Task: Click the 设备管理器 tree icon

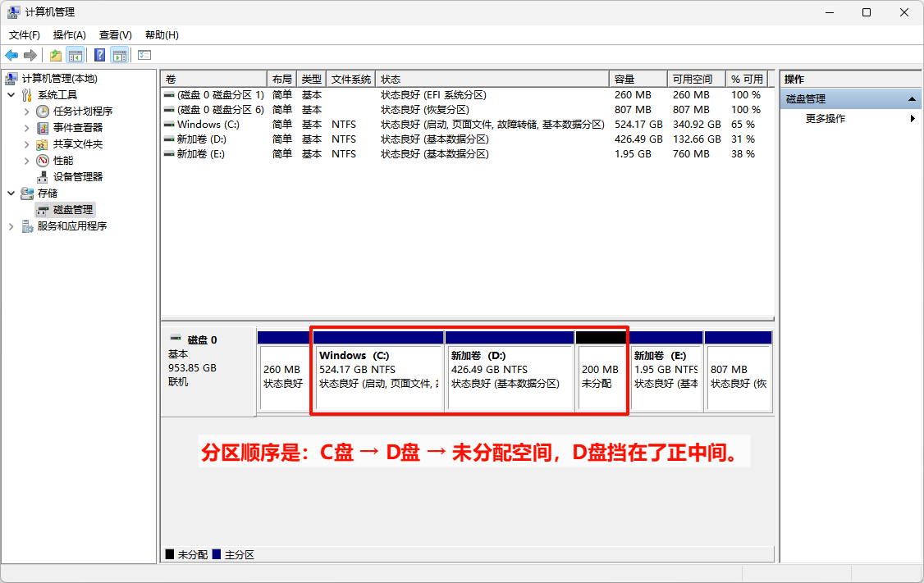Action: pos(43,176)
